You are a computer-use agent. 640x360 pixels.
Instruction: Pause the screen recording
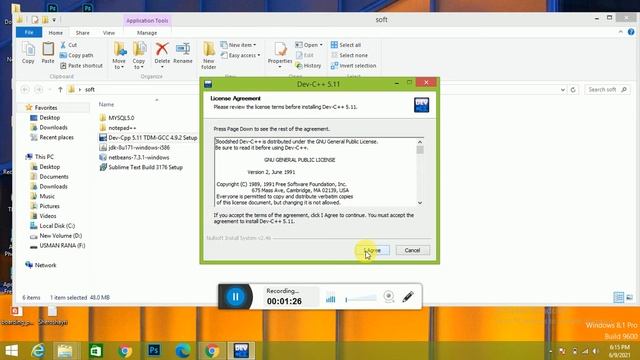[x=236, y=296]
